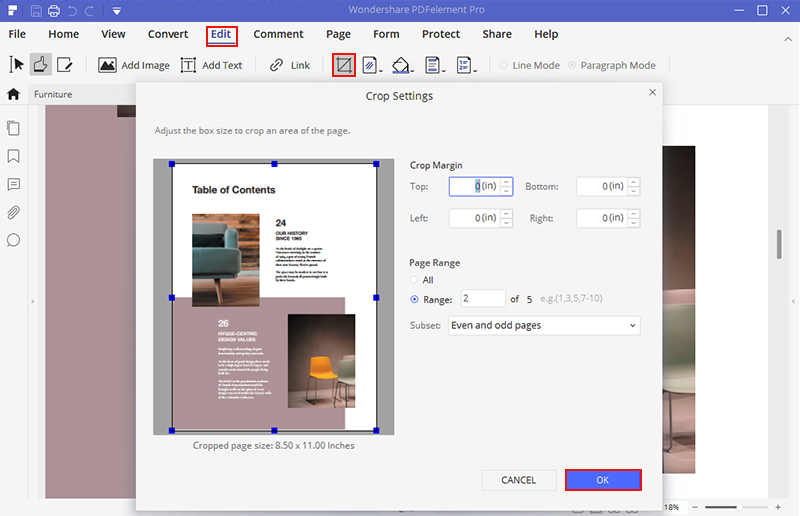Decrease the Top crop margin
The width and height of the screenshot is (800, 516).
pos(506,191)
